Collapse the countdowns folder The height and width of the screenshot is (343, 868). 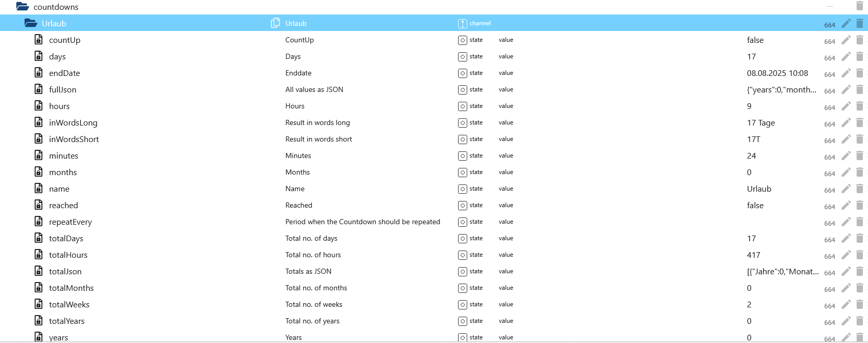(22, 7)
